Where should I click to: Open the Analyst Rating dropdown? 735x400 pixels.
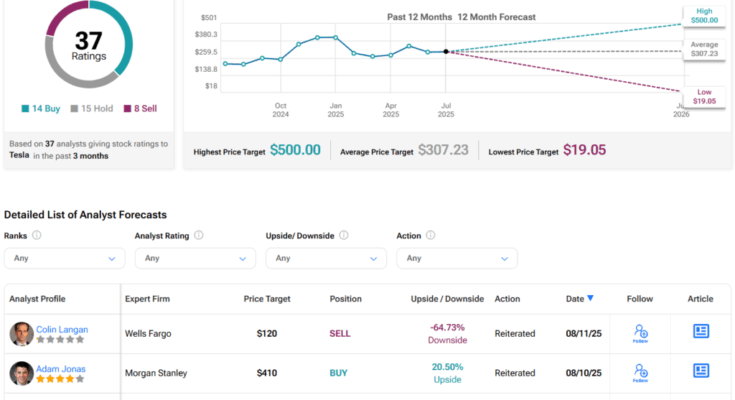click(195, 258)
